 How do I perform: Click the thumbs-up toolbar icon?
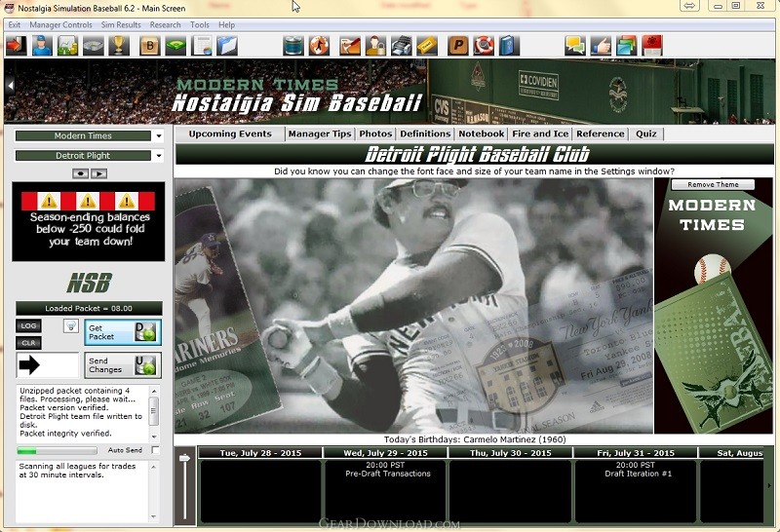click(601, 46)
